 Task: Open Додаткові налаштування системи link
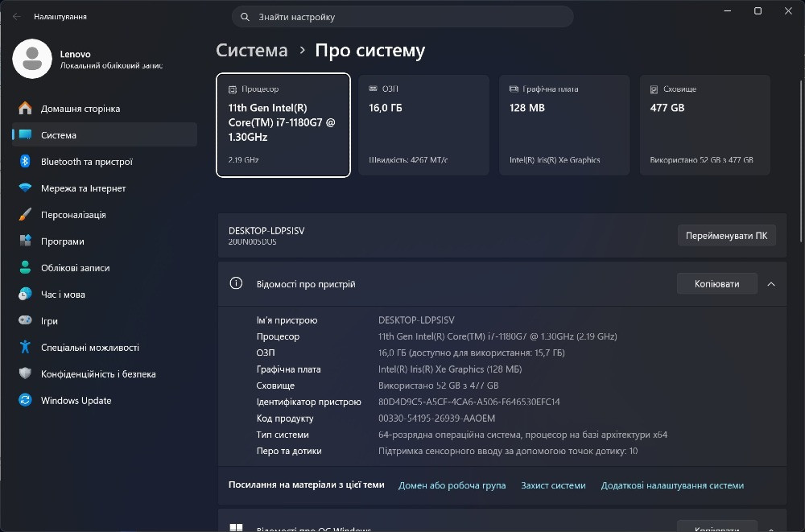click(x=672, y=485)
